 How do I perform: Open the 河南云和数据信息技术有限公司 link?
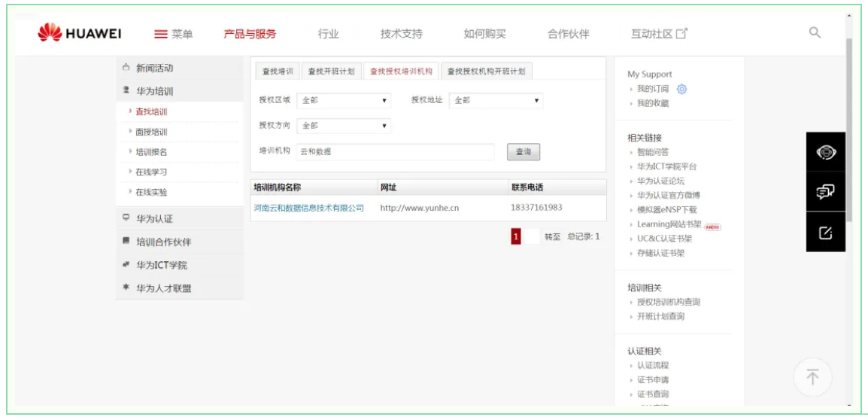point(308,208)
